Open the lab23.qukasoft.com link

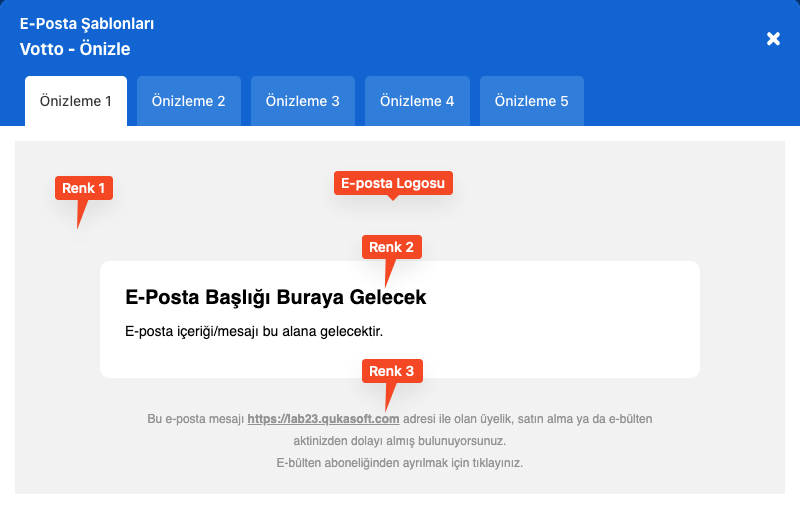pyautogui.click(x=323, y=419)
